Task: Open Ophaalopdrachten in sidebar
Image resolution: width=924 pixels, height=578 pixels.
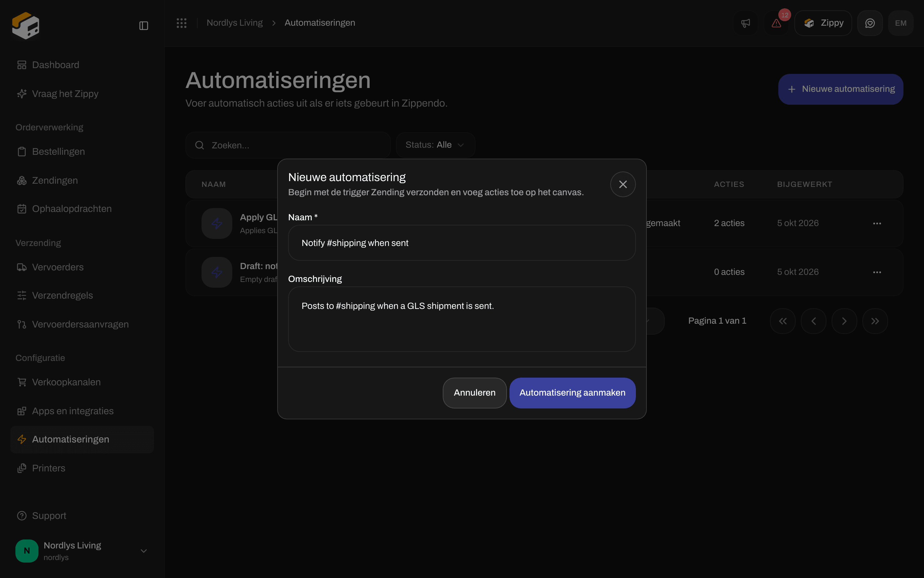Action: (82, 209)
